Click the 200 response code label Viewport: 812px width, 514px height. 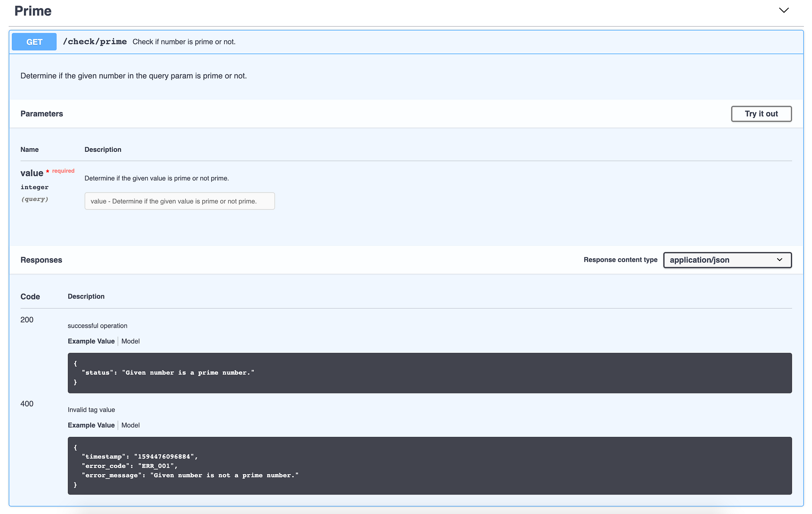coord(27,320)
